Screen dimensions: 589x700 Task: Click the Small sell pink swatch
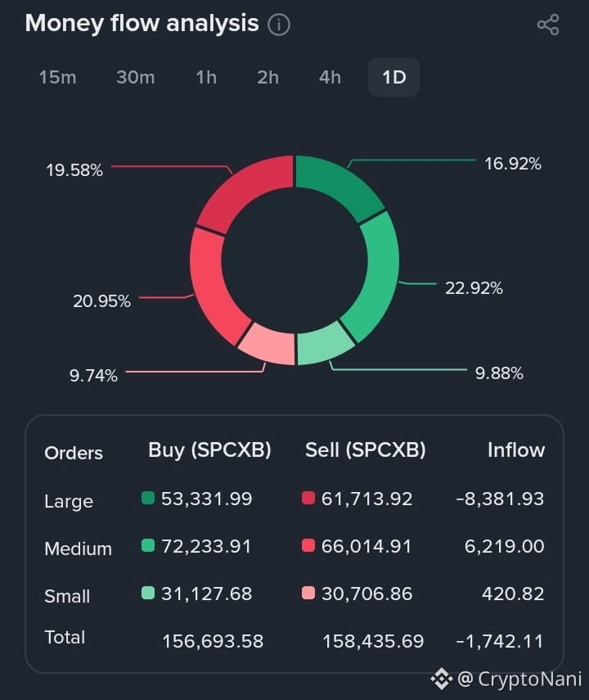[x=308, y=593]
